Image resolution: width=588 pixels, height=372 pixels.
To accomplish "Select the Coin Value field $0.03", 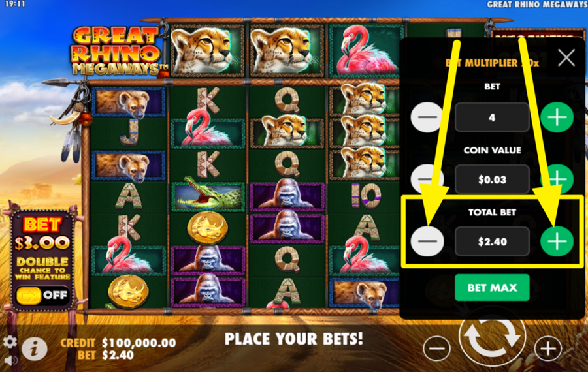I will click(x=492, y=179).
